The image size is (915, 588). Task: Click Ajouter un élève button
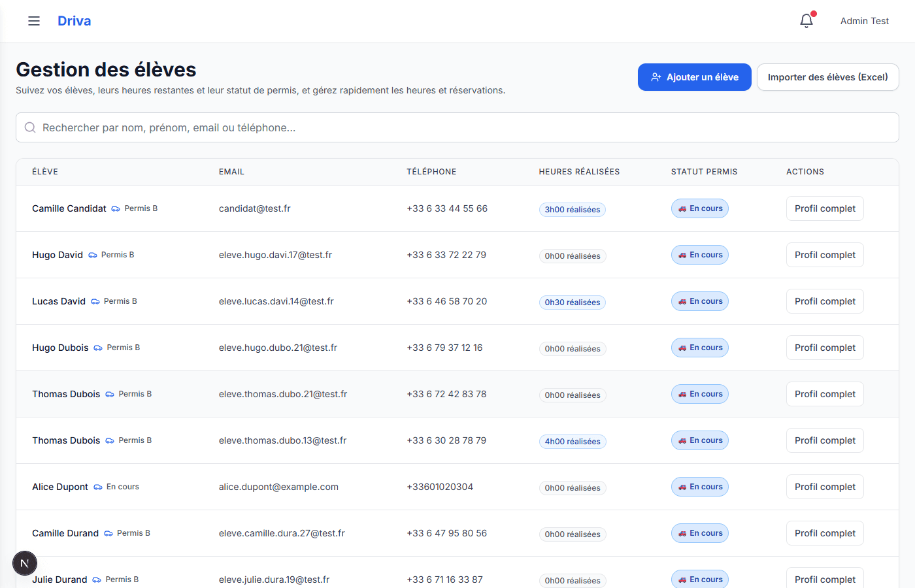[694, 77]
